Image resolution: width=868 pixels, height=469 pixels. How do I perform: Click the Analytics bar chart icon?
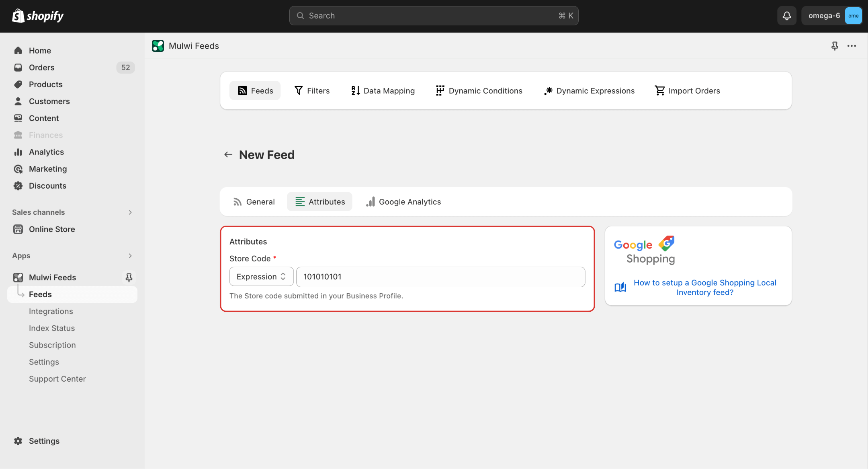[18, 152]
